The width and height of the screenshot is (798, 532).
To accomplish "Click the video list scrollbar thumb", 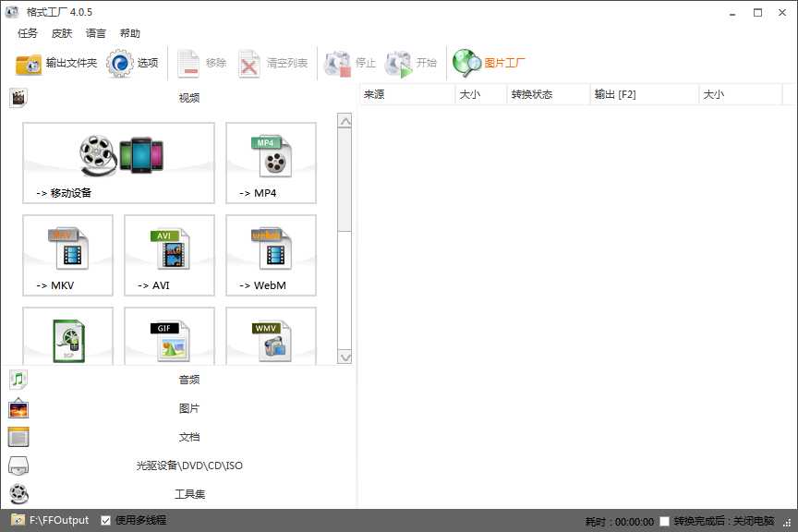I will 345,180.
